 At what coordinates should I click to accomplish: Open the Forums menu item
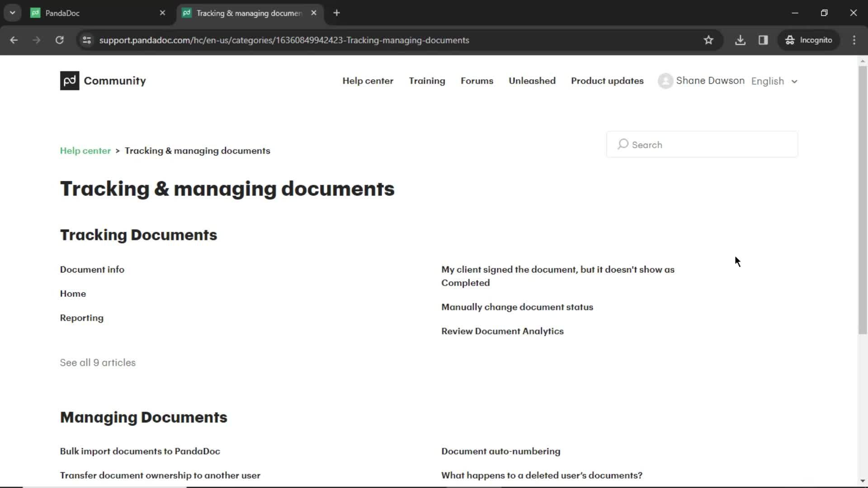click(477, 80)
